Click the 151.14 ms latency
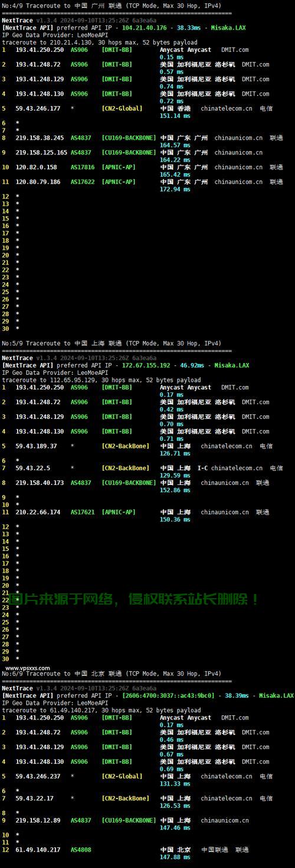Image resolution: width=295 pixels, height=868 pixels. point(175,116)
